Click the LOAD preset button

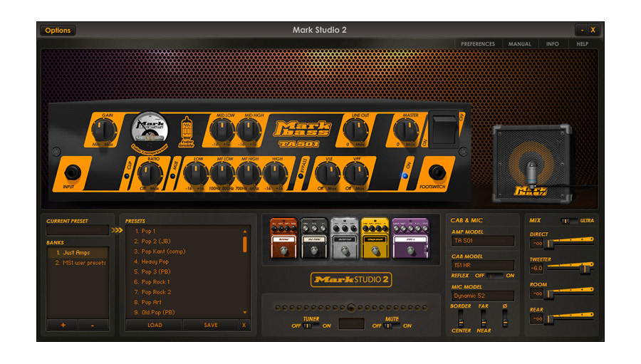tap(155, 325)
